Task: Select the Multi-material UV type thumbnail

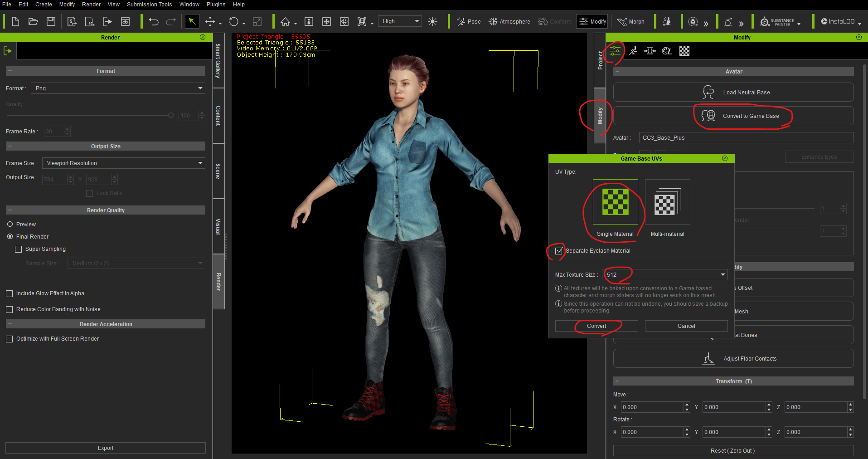Action: (667, 202)
